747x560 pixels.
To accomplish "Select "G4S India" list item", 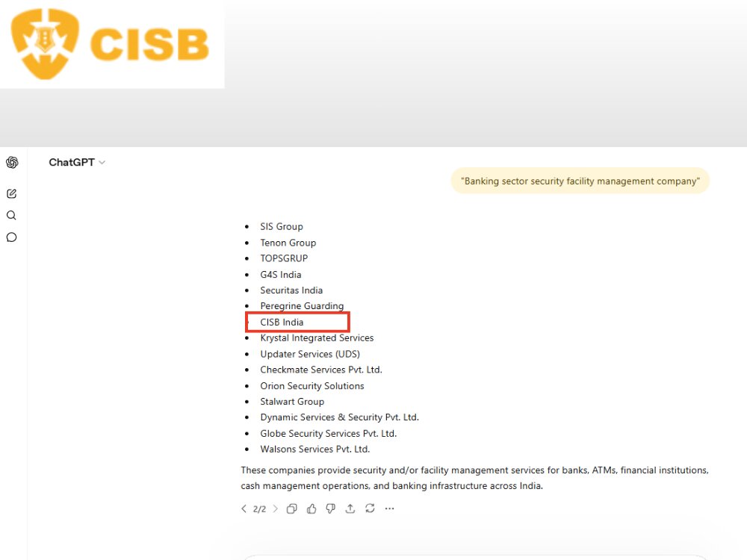I will click(x=281, y=274).
